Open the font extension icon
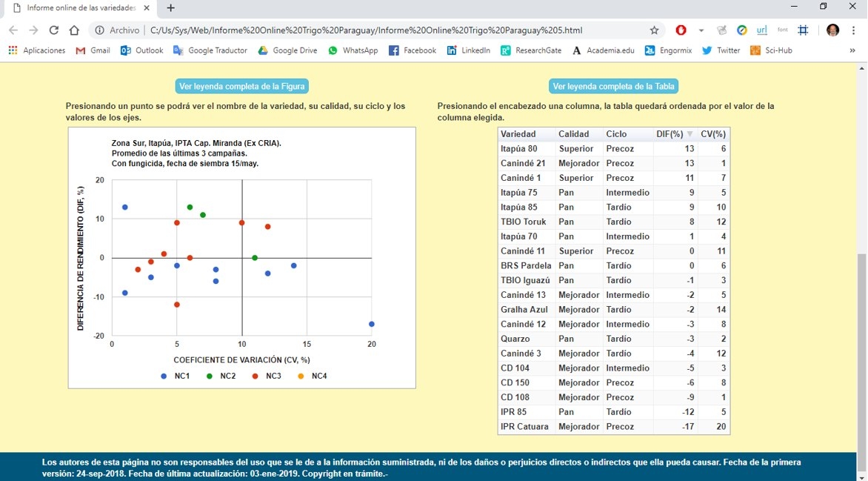868x481 pixels. [x=782, y=30]
